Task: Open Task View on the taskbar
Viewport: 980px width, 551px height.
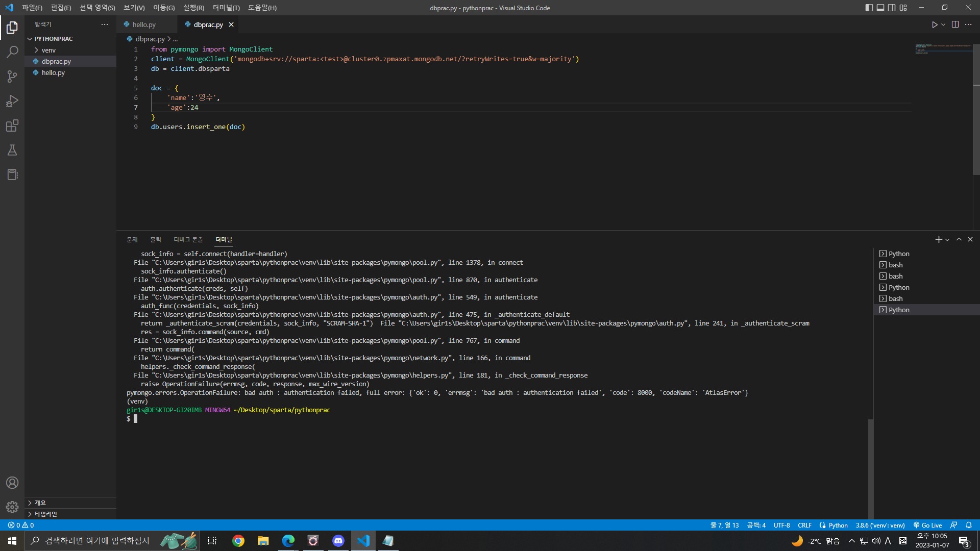Action: click(x=212, y=541)
